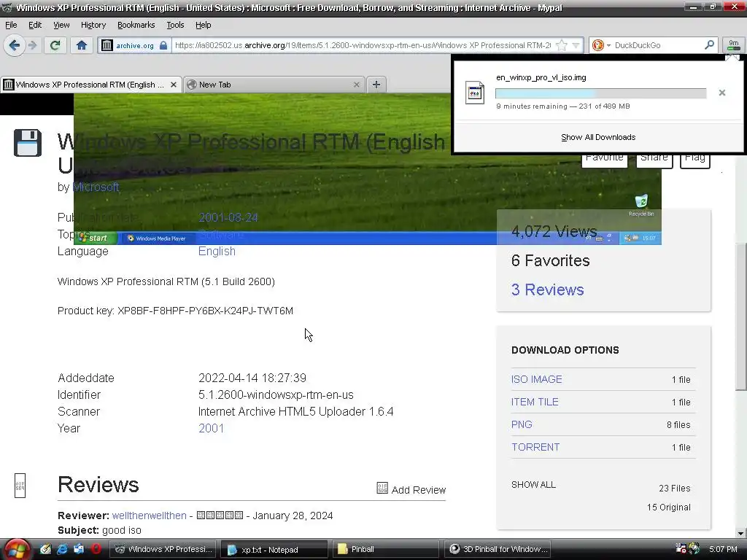Click the Share button
The image size is (747, 560).
[x=654, y=159]
